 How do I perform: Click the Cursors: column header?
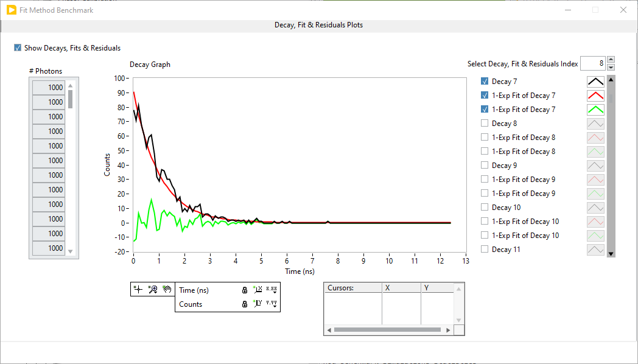point(353,288)
